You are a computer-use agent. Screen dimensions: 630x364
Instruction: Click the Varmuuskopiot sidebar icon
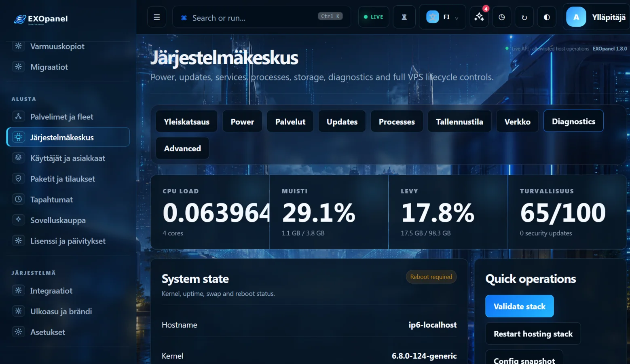click(x=18, y=46)
